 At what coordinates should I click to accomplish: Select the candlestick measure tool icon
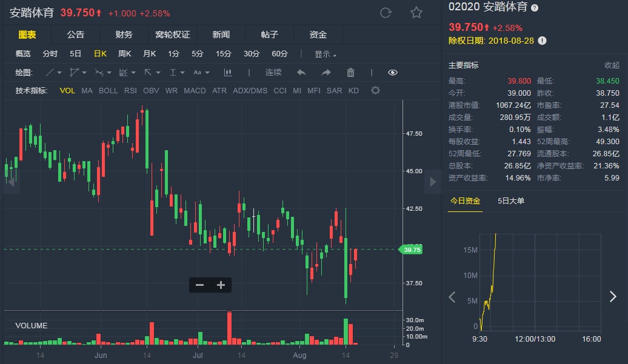tap(228, 73)
